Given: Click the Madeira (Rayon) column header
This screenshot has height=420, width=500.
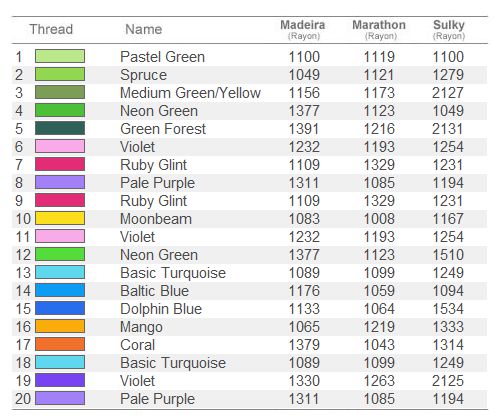Looking at the screenshot, I should [303, 29].
